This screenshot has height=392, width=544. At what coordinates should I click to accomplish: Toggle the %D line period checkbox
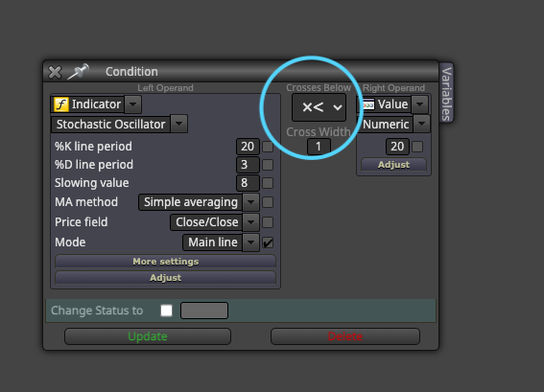point(268,165)
